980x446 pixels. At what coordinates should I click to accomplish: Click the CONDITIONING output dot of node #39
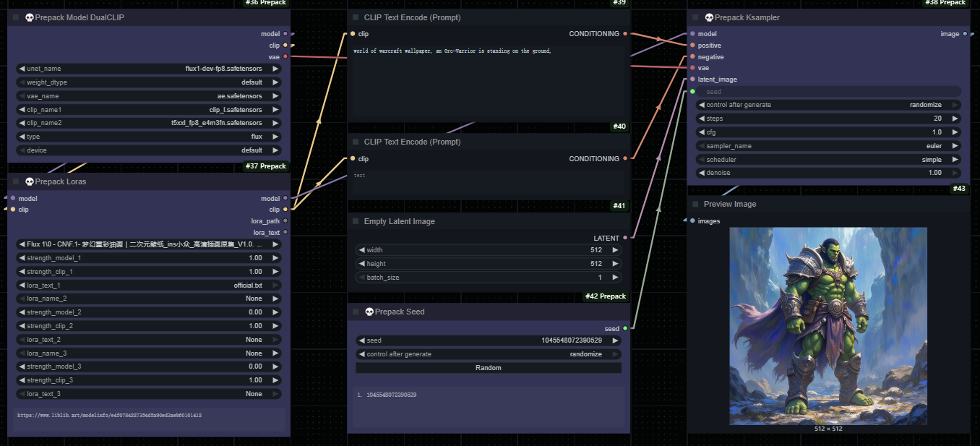pyautogui.click(x=625, y=34)
